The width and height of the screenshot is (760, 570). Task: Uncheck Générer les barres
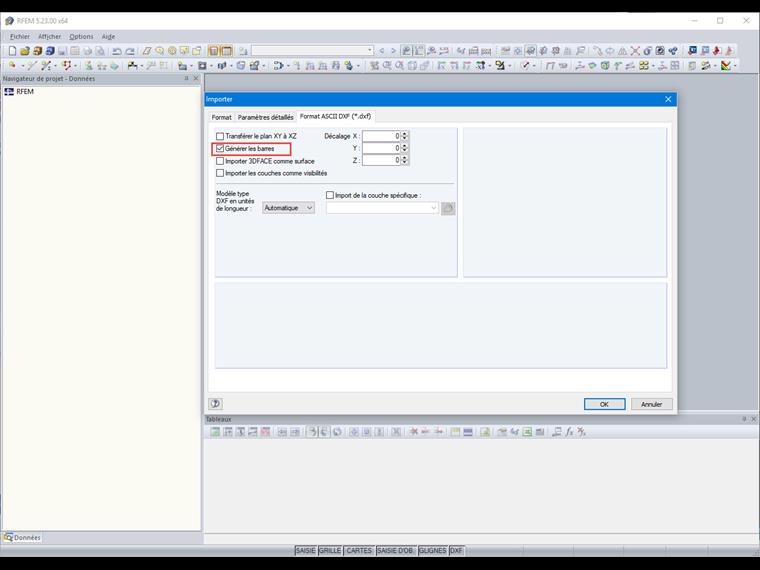[220, 148]
